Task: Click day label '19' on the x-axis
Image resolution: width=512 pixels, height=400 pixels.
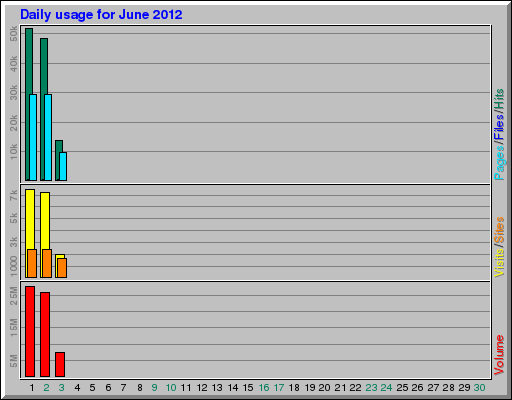Action: pos(310,388)
